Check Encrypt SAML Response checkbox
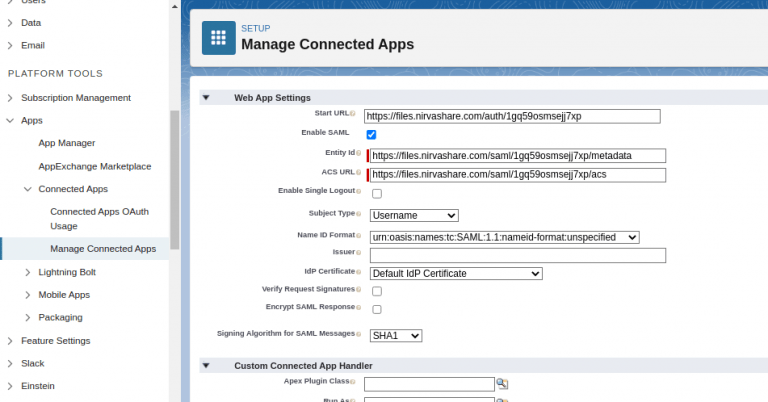This screenshot has height=402, width=768. point(377,309)
